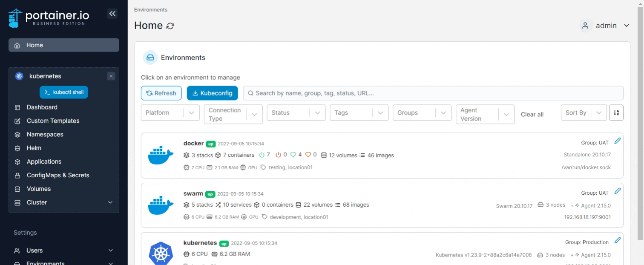Open the Sort By dropdown

(x=584, y=113)
